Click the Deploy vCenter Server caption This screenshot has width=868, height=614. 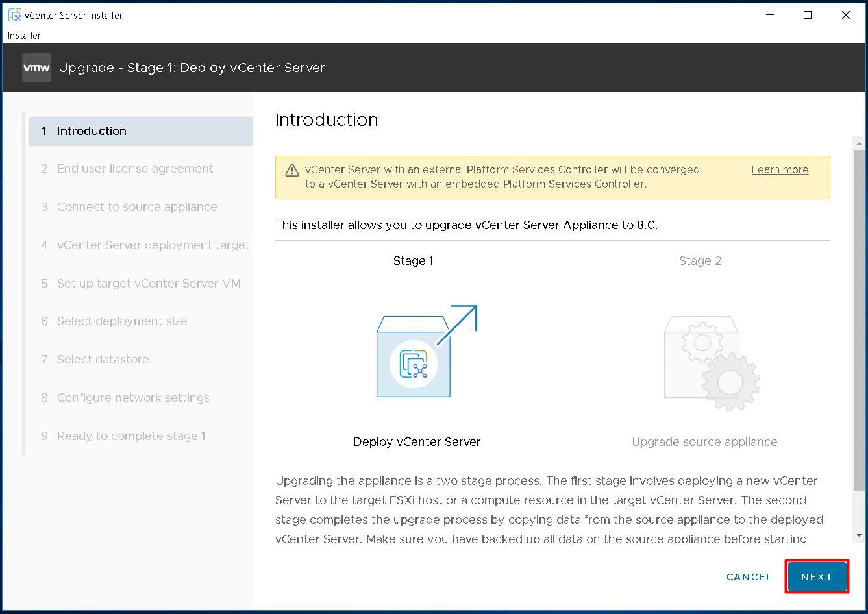point(417,442)
